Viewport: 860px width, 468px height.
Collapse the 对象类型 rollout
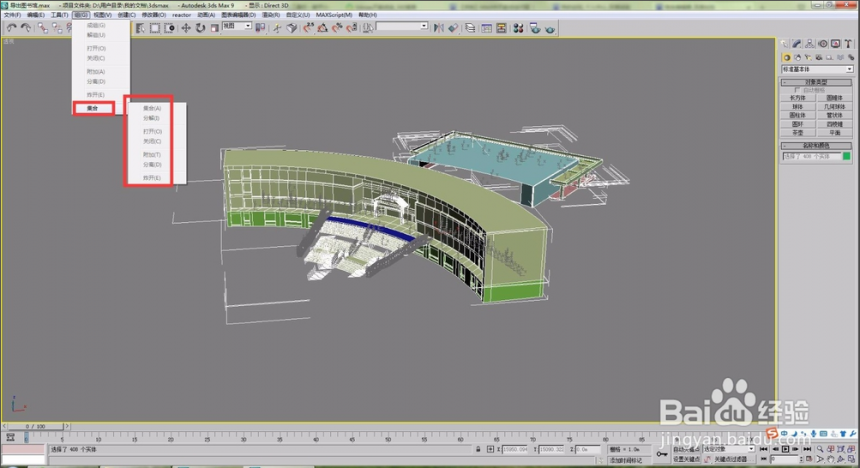tap(816, 82)
